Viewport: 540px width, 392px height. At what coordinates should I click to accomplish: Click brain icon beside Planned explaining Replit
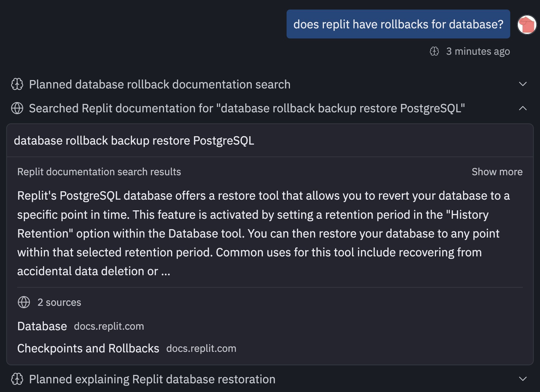tap(17, 379)
